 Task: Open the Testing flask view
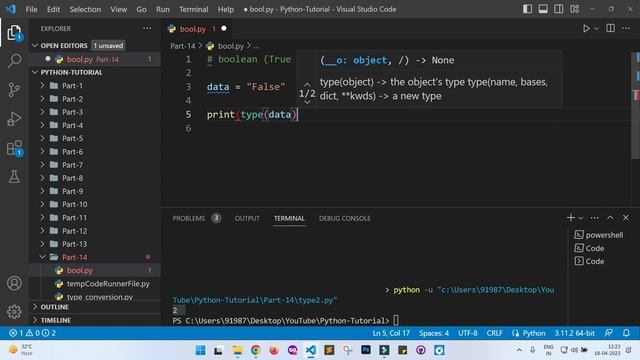[14, 176]
